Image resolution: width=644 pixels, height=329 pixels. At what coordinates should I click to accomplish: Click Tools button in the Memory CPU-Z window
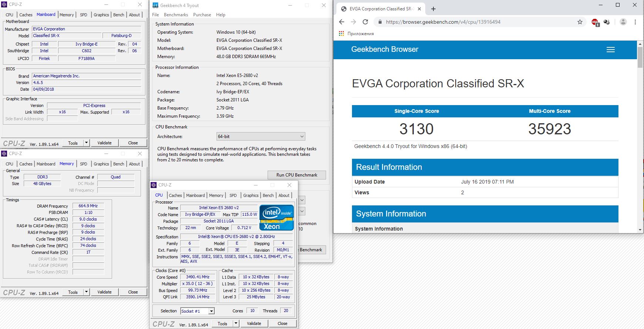(x=73, y=292)
